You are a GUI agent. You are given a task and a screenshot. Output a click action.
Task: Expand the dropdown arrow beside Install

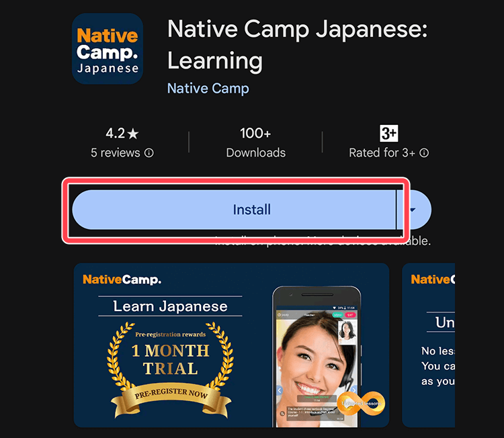point(413,210)
